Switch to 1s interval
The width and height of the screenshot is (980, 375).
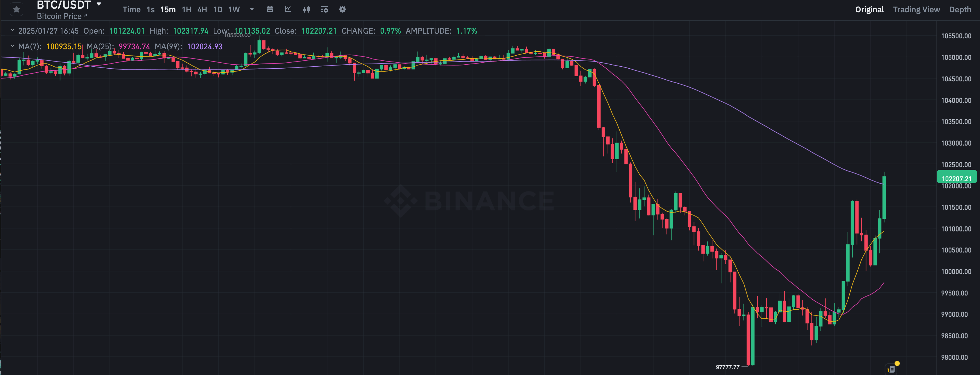click(151, 10)
